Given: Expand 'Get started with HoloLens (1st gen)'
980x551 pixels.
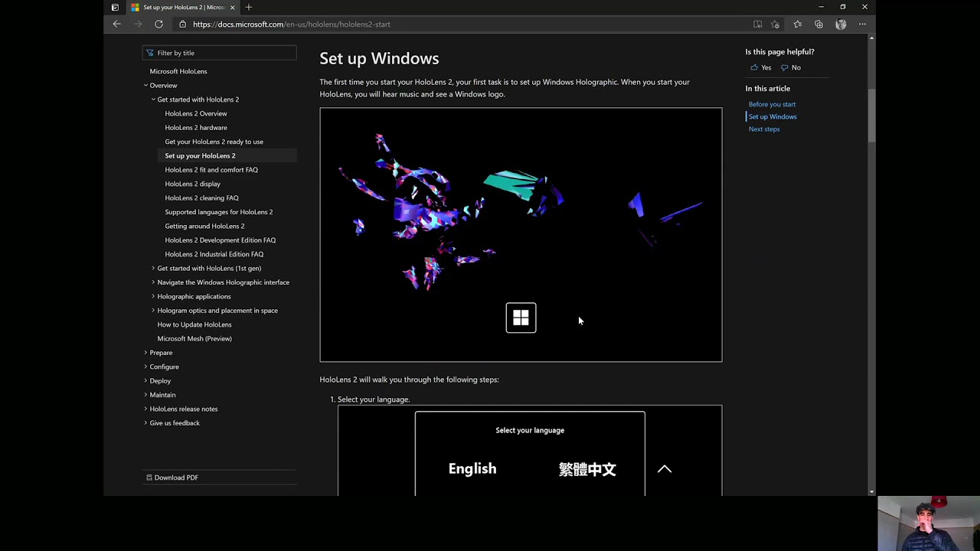Looking at the screenshot, I should click(153, 268).
